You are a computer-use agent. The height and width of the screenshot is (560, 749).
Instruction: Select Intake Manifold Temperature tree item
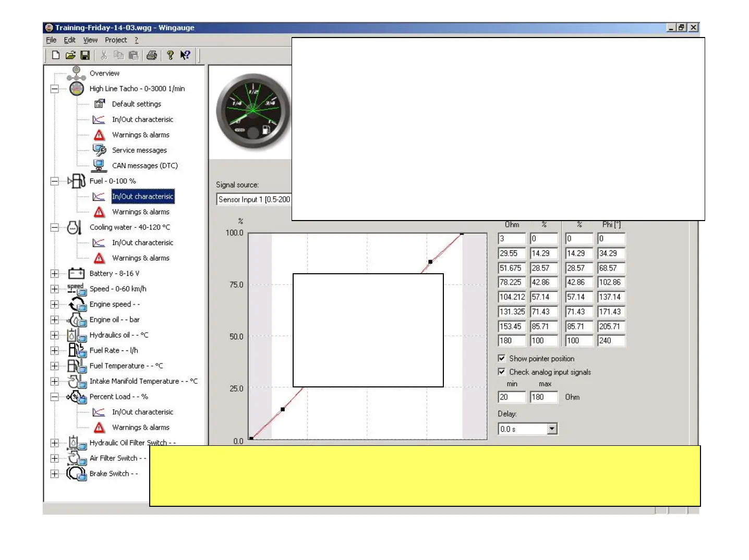(x=143, y=381)
